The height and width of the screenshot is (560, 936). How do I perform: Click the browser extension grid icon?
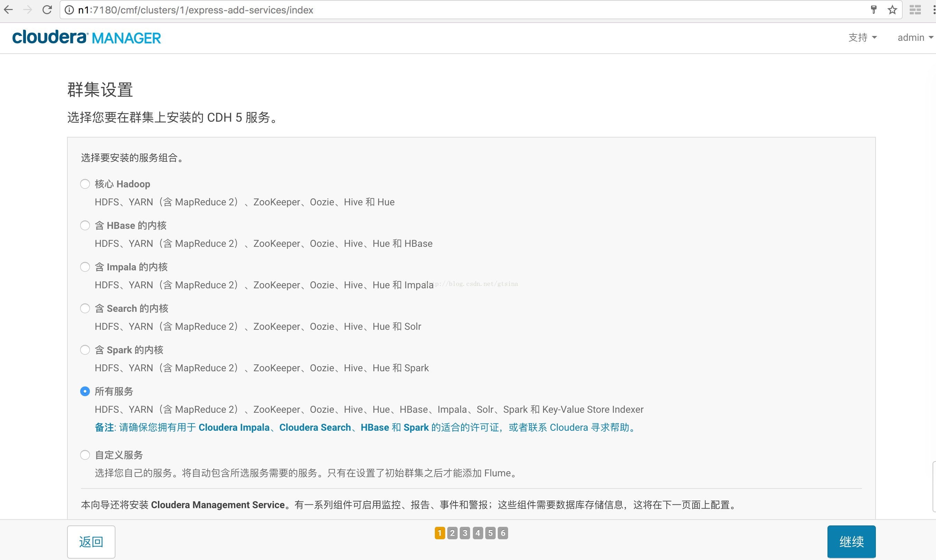[x=915, y=10]
